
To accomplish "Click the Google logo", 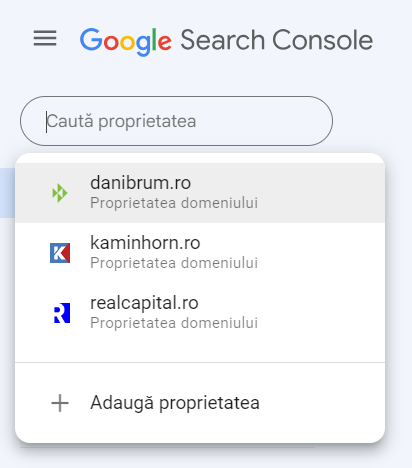I will 126,41.
